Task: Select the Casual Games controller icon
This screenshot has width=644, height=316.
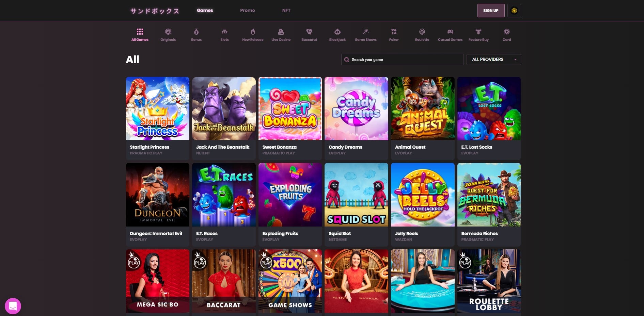Action: [x=450, y=32]
